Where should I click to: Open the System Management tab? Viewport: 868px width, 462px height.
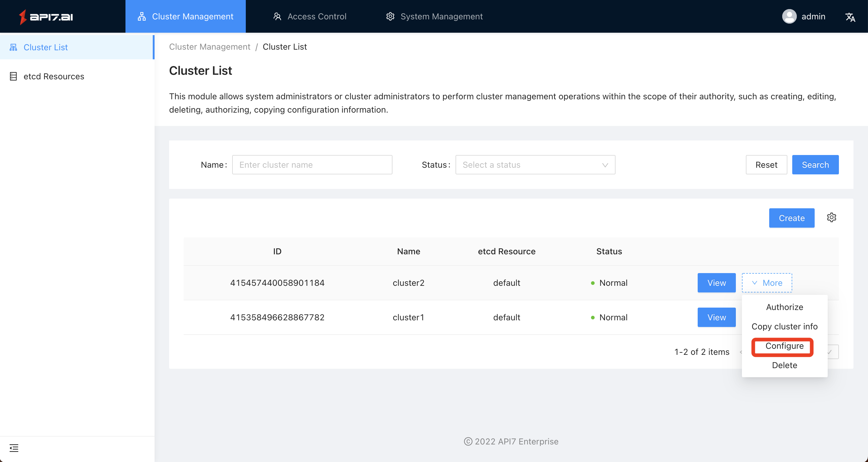pos(434,16)
